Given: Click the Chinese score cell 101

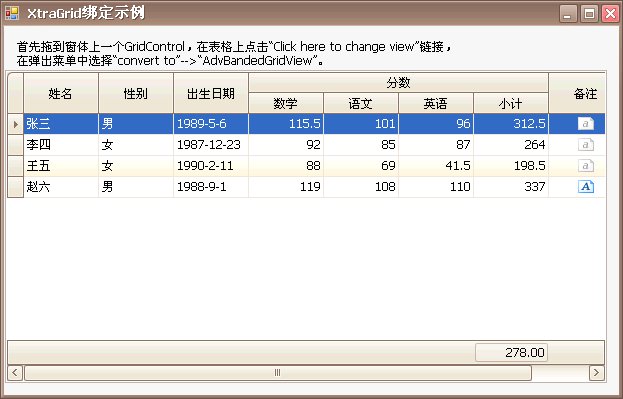Looking at the screenshot, I should pos(361,124).
